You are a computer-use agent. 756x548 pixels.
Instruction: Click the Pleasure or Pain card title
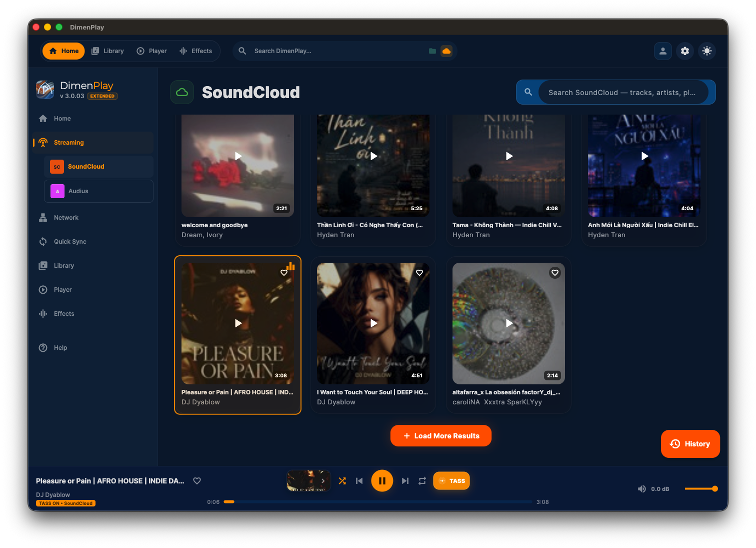coord(237,392)
